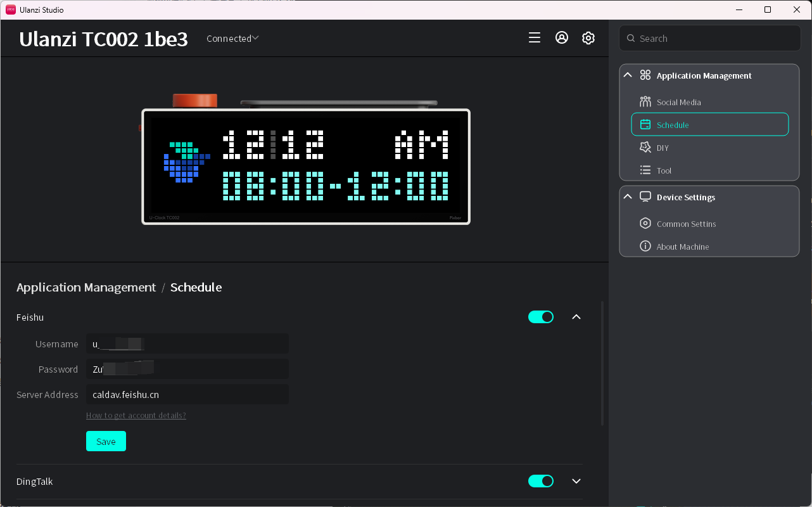Open the hamburger menu icon
Screen dimensions: 812x507
(535, 38)
